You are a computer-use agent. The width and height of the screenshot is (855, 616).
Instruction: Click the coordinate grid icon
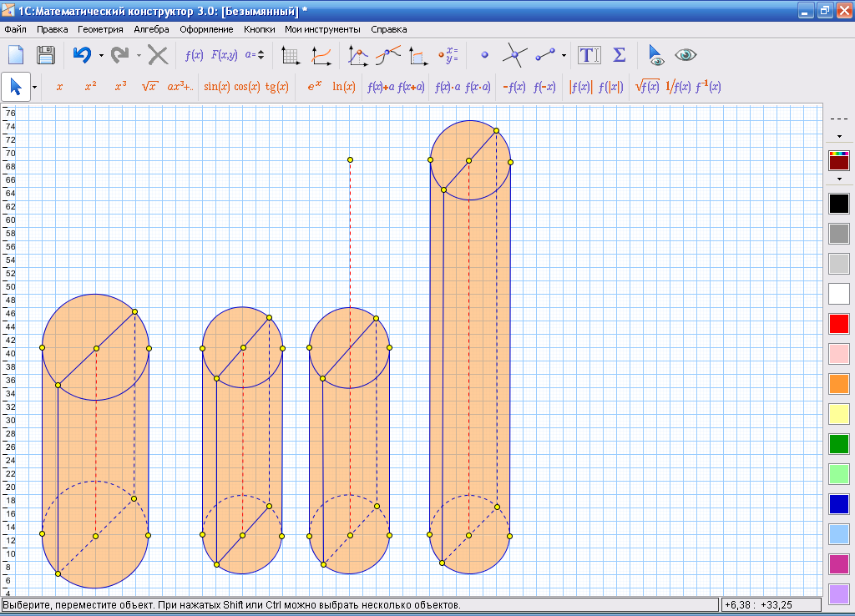point(291,56)
